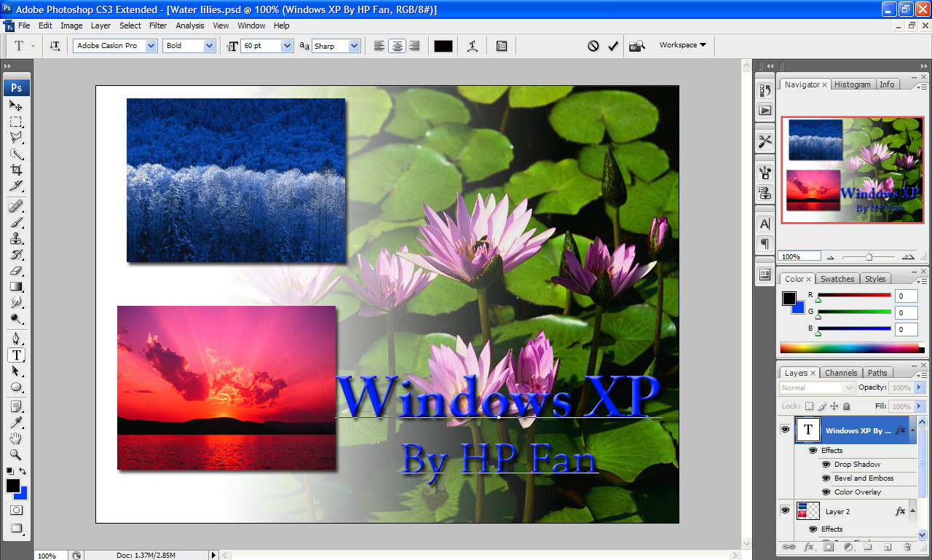The image size is (932, 560).
Task: Open Character and Paragraph palettes
Action: [x=502, y=46]
